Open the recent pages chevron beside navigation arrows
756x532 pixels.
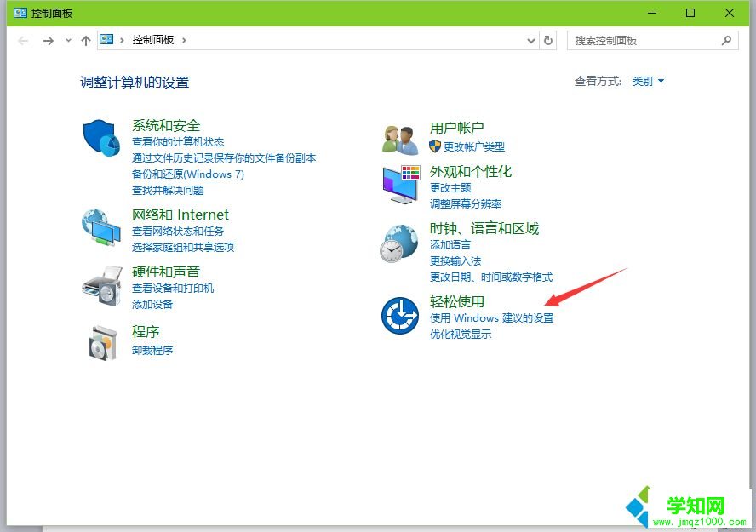(67, 40)
